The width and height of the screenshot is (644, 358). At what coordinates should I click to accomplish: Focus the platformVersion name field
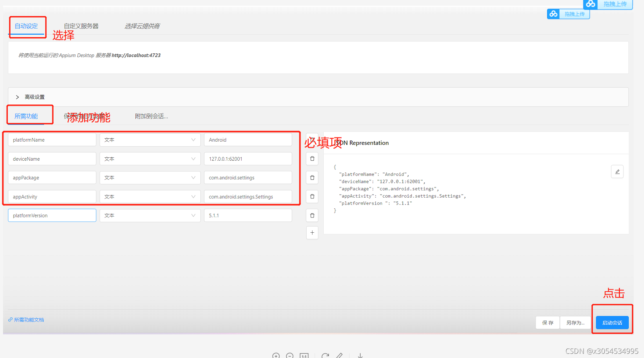point(52,216)
